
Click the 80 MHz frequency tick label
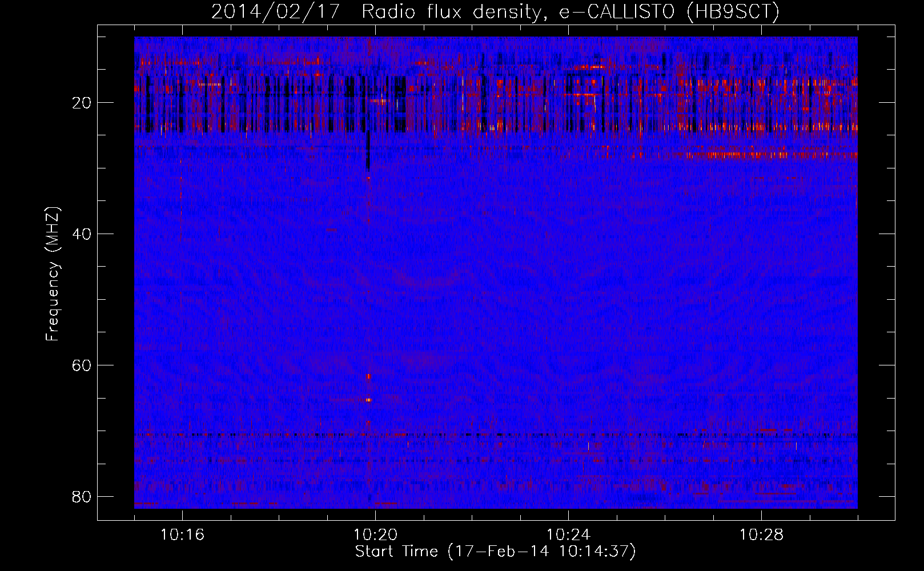[x=82, y=496]
